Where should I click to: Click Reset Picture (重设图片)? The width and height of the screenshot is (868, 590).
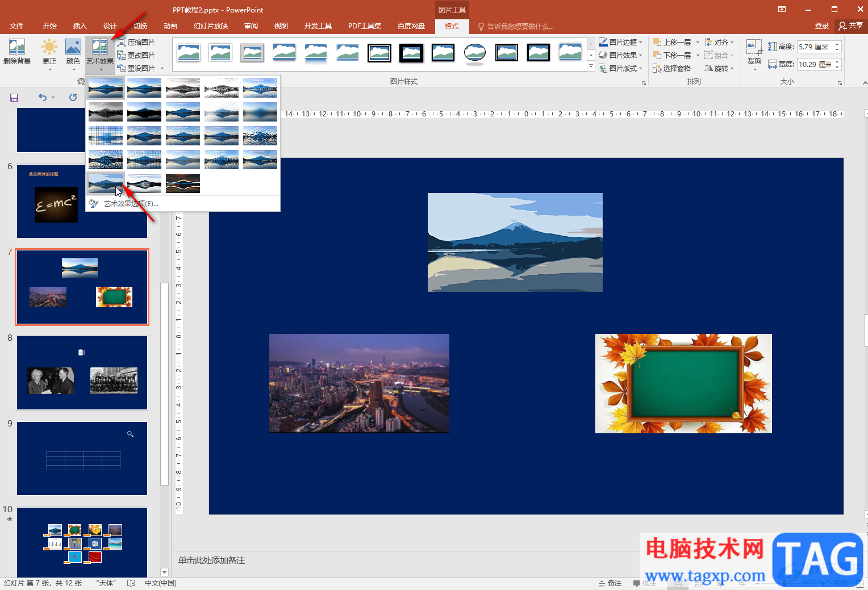[136, 69]
